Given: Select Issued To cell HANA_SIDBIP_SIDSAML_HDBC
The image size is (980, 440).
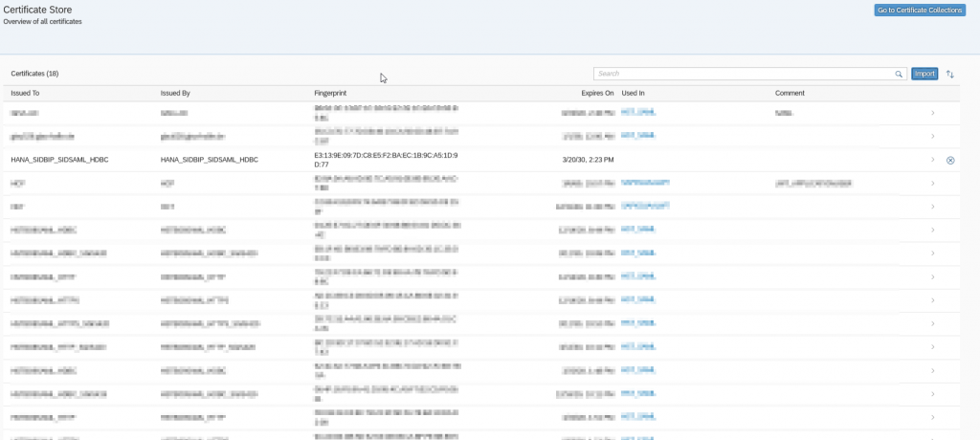Looking at the screenshot, I should pos(59,160).
